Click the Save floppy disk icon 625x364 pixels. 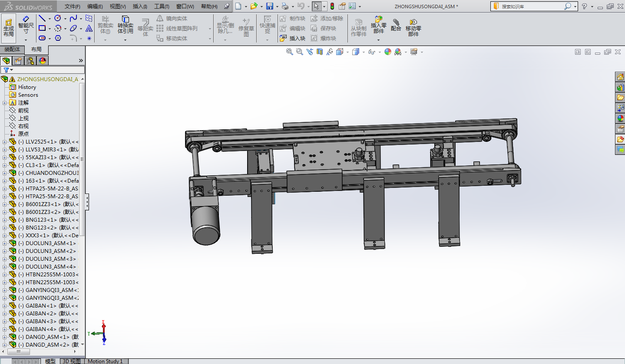[x=269, y=6]
